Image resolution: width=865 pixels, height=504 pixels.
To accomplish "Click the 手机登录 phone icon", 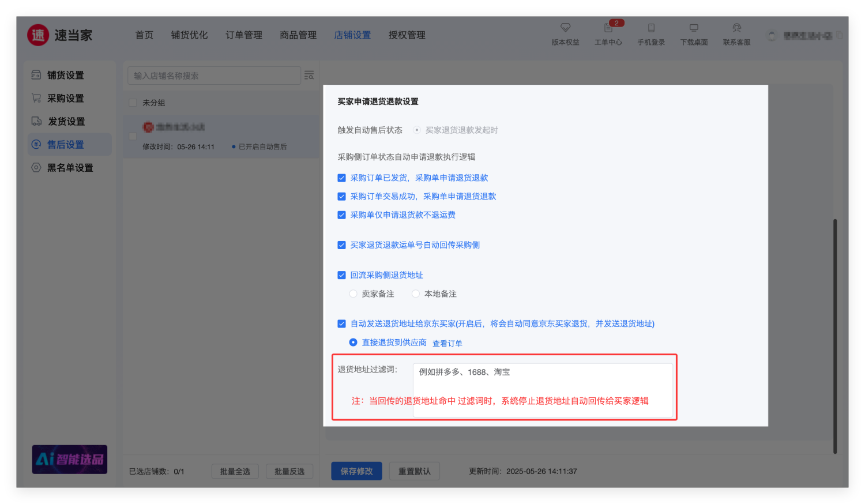I will (x=651, y=28).
